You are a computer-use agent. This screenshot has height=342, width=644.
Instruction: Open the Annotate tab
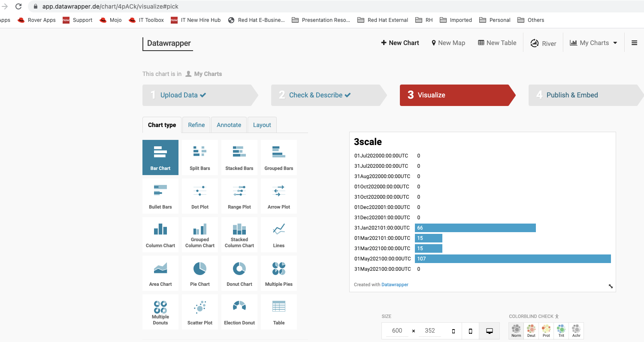[229, 125]
